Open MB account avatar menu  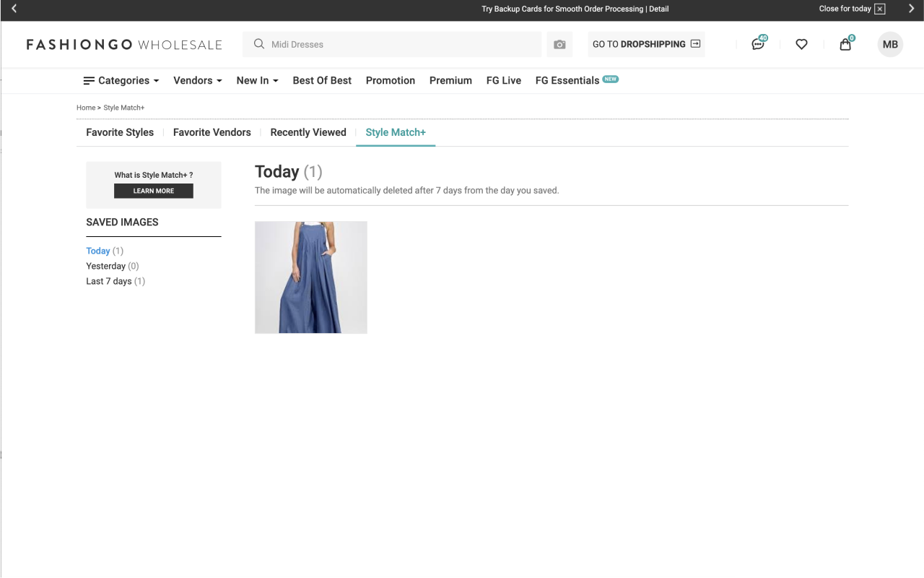tap(890, 44)
